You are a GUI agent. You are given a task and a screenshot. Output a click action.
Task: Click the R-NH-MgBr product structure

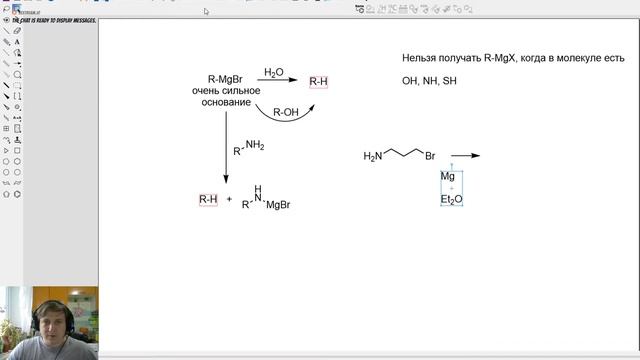(266, 198)
